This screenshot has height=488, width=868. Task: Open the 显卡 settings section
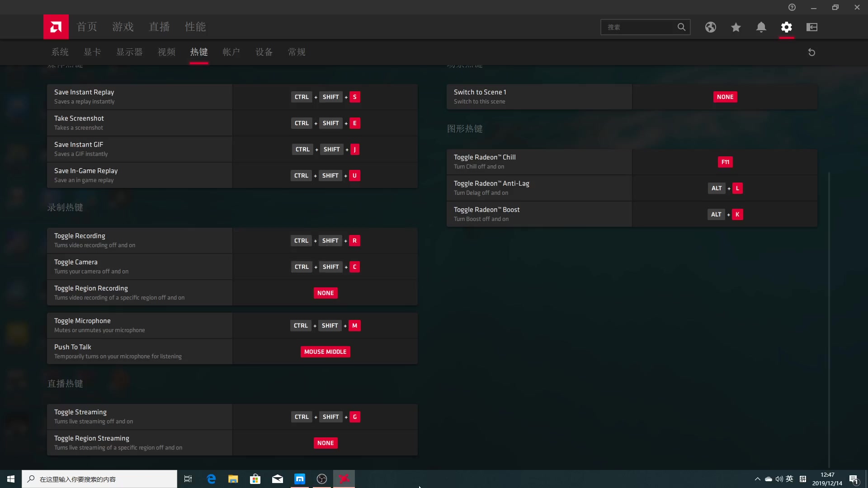pos(92,52)
